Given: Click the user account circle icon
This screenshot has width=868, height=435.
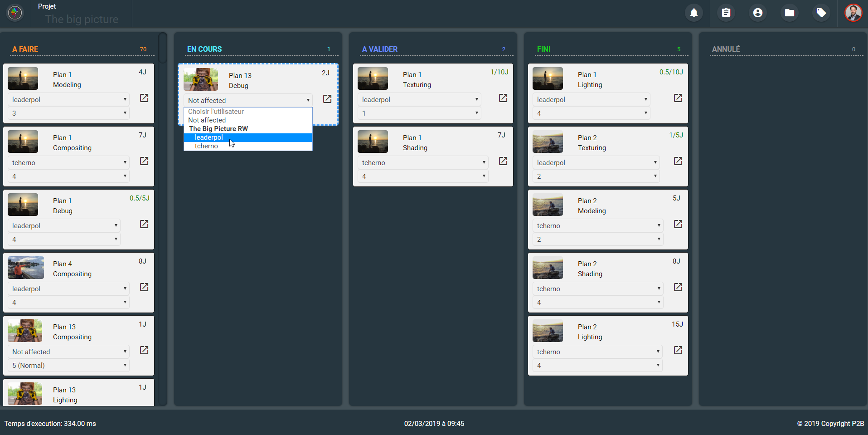Looking at the screenshot, I should point(757,13).
